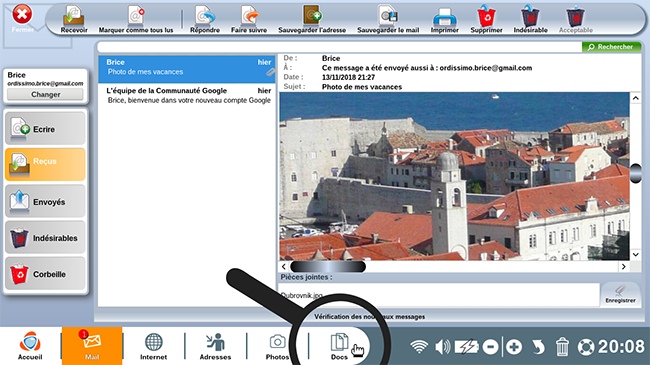Reply using the Répondre icon
The width and height of the screenshot is (650, 365).
(205, 19)
